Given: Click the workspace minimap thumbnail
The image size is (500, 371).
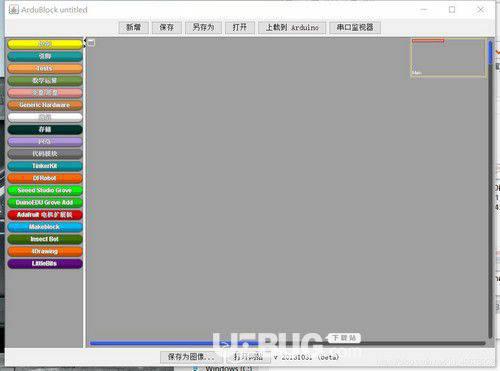Looking at the screenshot, I should tap(448, 58).
